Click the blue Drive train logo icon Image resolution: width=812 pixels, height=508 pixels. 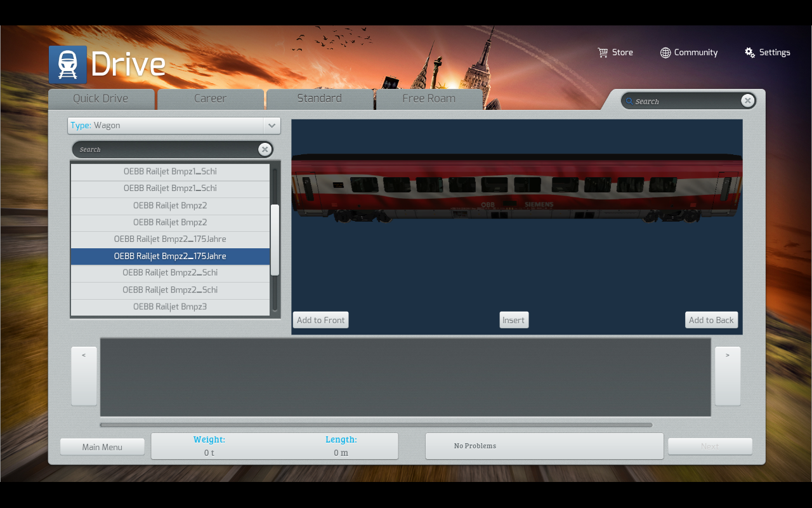(68, 65)
